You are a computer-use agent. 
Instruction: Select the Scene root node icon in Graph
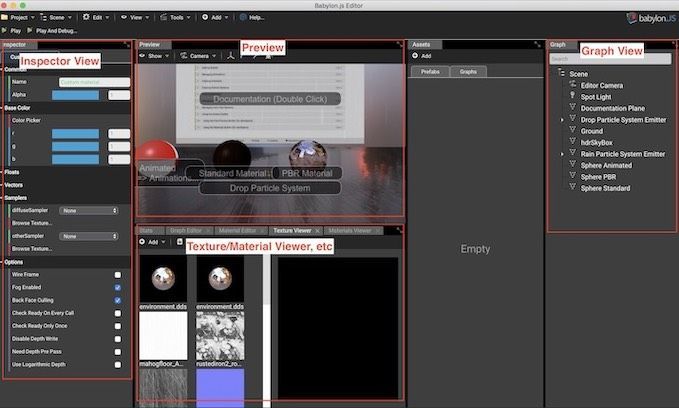[x=561, y=73]
